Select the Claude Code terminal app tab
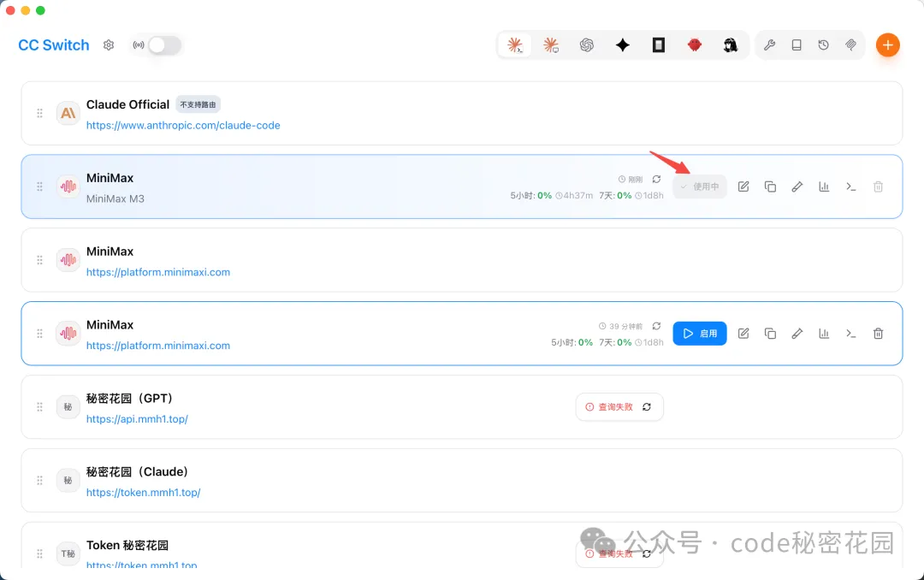The height and width of the screenshot is (580, 924). [515, 45]
